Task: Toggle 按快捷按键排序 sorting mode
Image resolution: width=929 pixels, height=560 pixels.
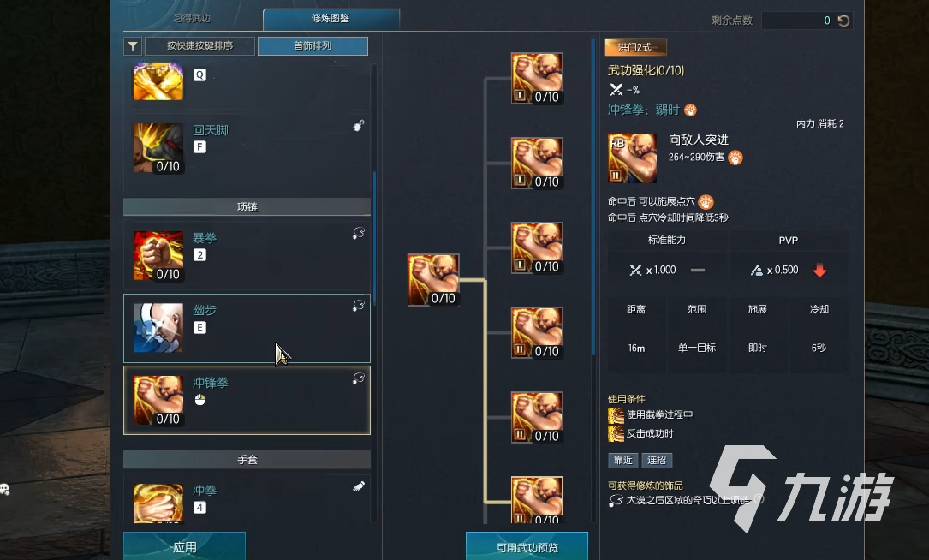Action: (199, 46)
